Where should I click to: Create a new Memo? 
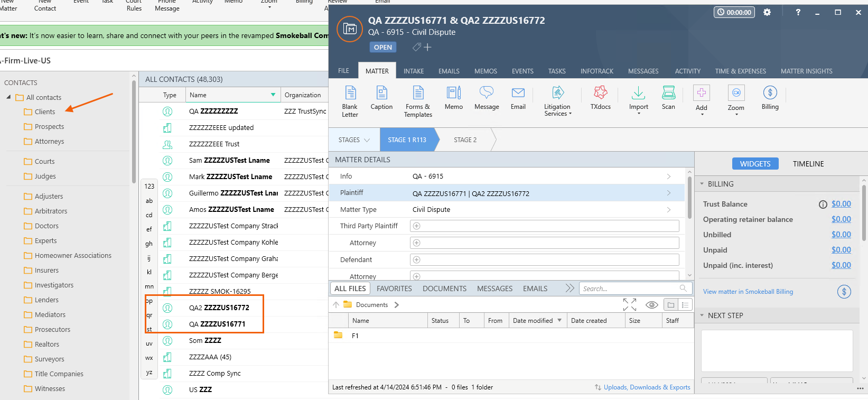[453, 98]
